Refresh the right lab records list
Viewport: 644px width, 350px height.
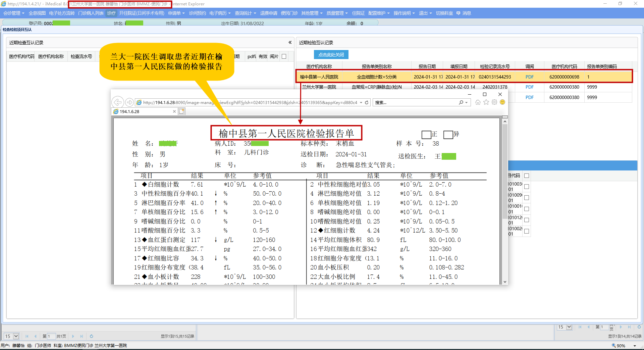[x=639, y=327]
